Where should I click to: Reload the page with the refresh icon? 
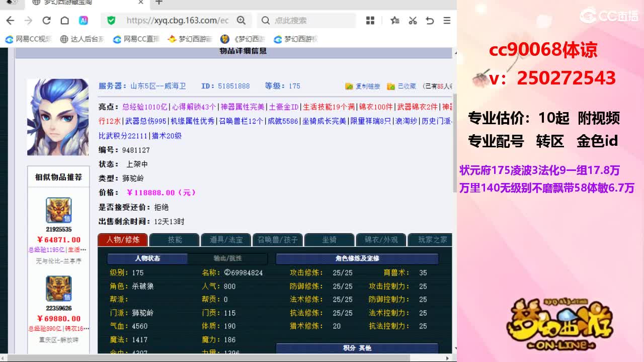pos(46,21)
